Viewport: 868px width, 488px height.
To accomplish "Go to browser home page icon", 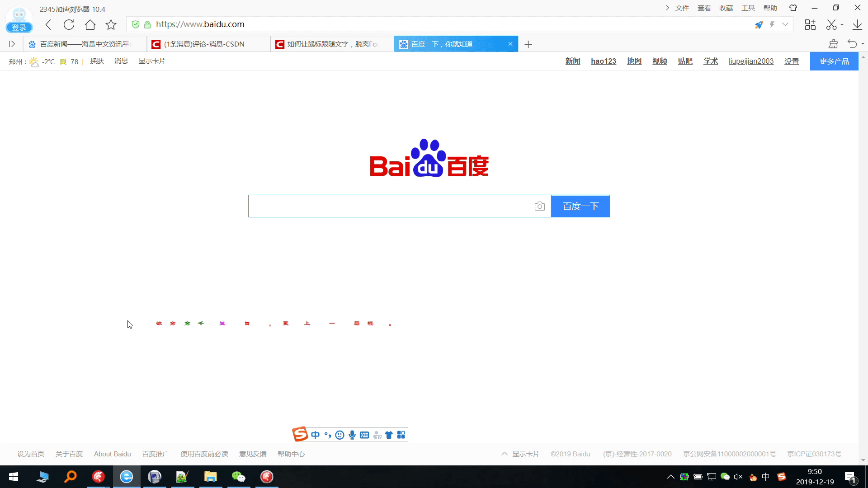I will tap(90, 24).
